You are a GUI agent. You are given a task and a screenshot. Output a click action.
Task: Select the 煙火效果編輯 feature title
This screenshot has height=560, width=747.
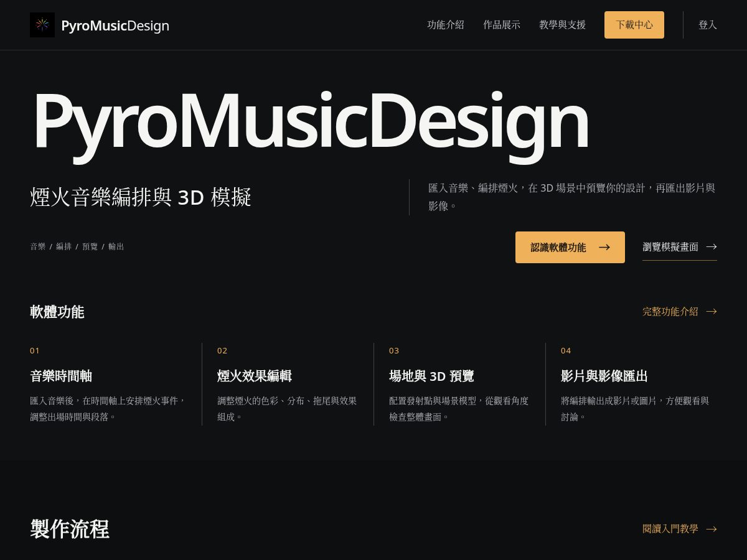[x=255, y=376]
